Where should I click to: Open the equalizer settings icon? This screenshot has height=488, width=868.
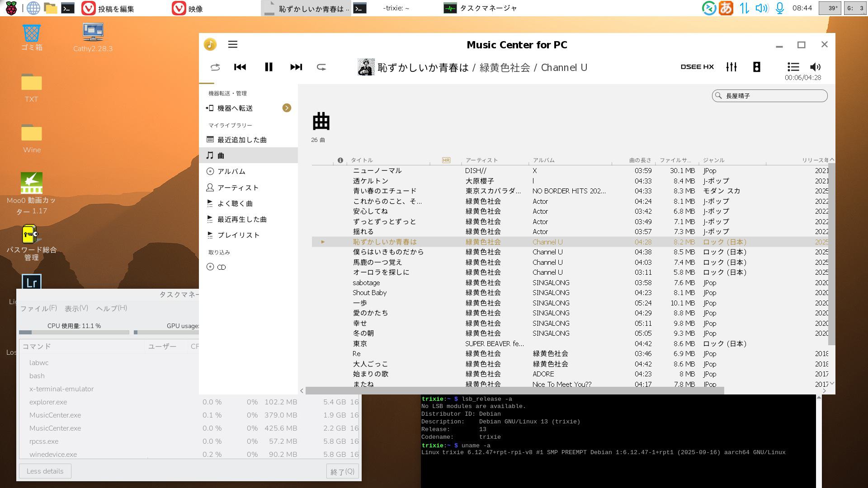(x=731, y=67)
